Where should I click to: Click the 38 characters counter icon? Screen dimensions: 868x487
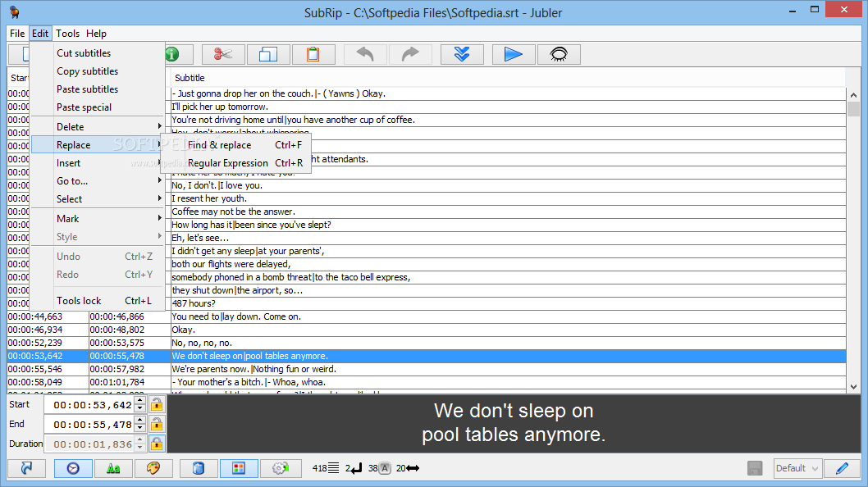click(x=385, y=468)
